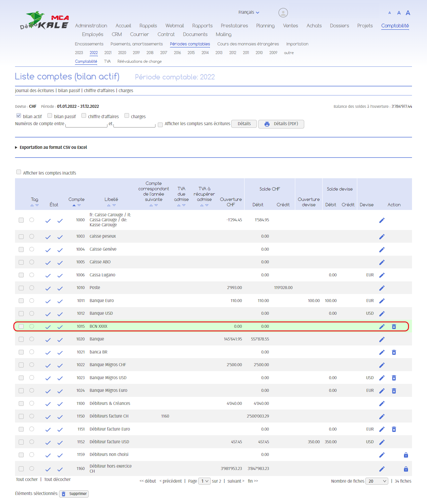
Task: Enable the bilan passif checkbox
Action: click(x=50, y=116)
